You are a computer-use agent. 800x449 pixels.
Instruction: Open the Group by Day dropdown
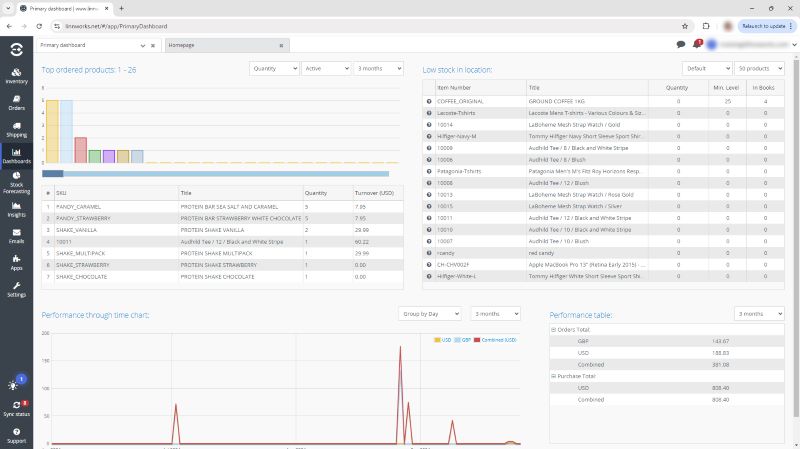(430, 314)
